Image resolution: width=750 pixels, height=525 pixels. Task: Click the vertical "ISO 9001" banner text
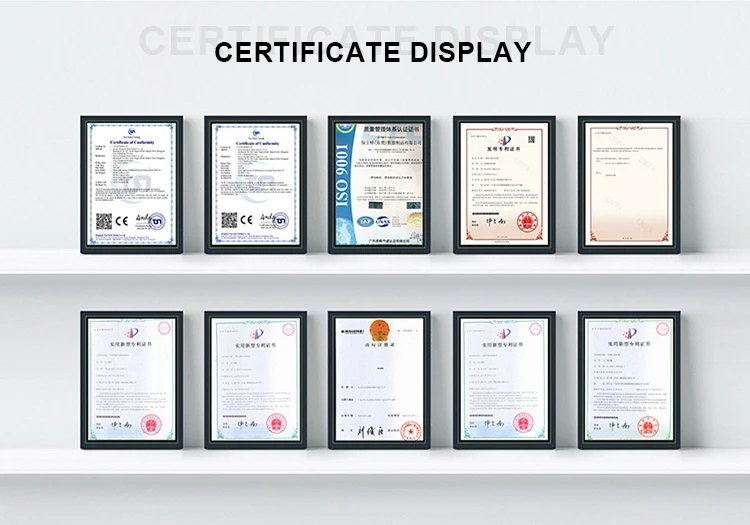pos(343,176)
